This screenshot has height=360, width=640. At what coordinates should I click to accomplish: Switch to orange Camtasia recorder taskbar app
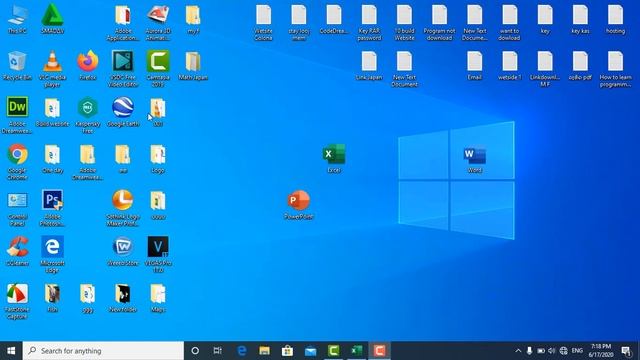point(380,351)
